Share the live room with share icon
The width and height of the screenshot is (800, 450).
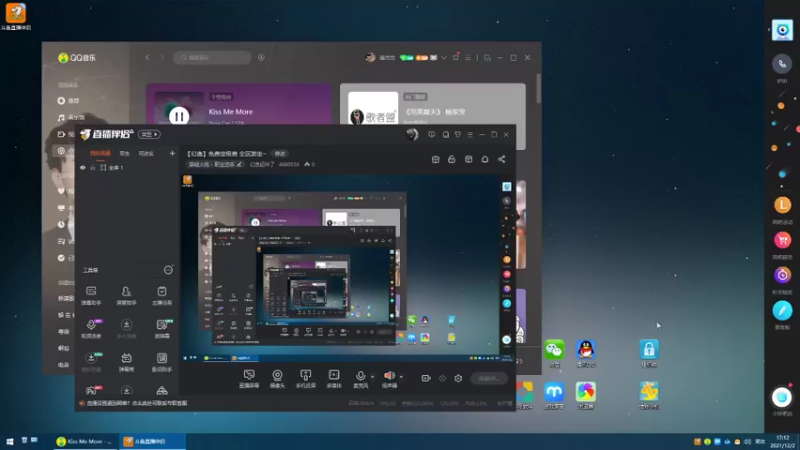pos(502,159)
